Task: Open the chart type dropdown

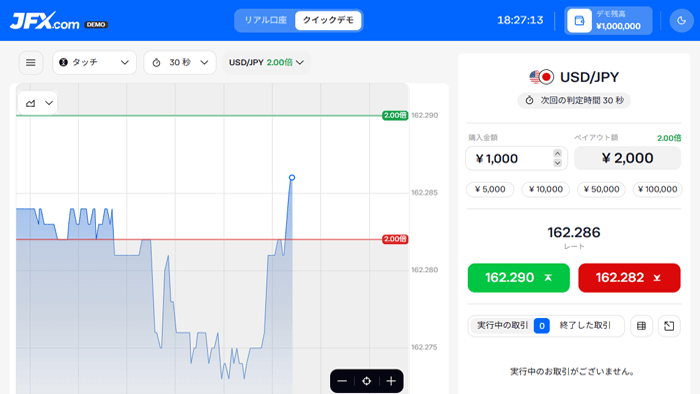Action: (38, 103)
